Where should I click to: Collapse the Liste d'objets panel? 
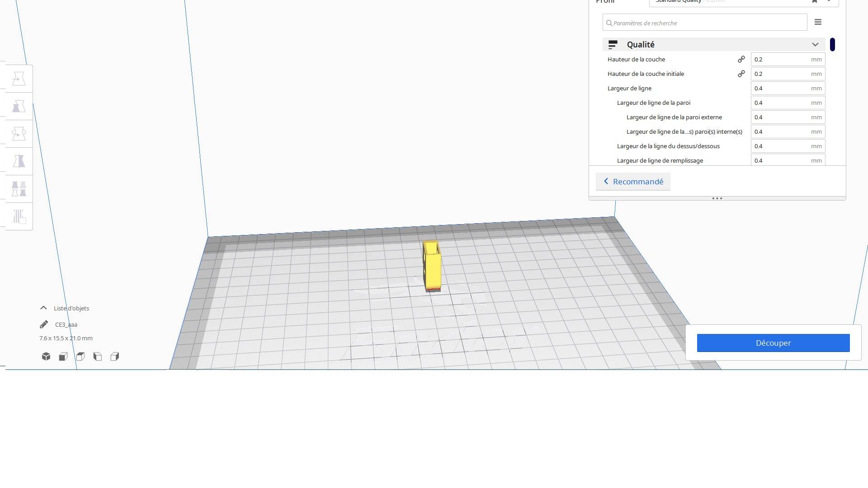pos(43,308)
